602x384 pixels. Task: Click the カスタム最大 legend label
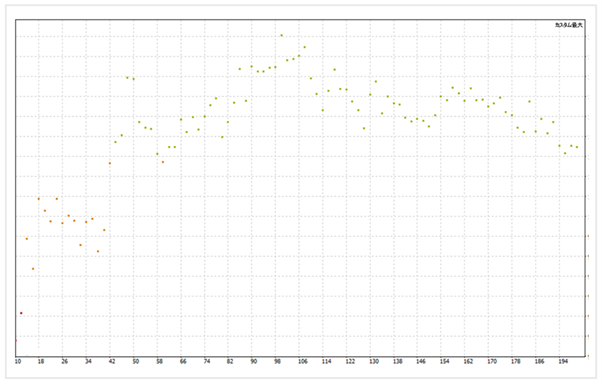pos(568,25)
